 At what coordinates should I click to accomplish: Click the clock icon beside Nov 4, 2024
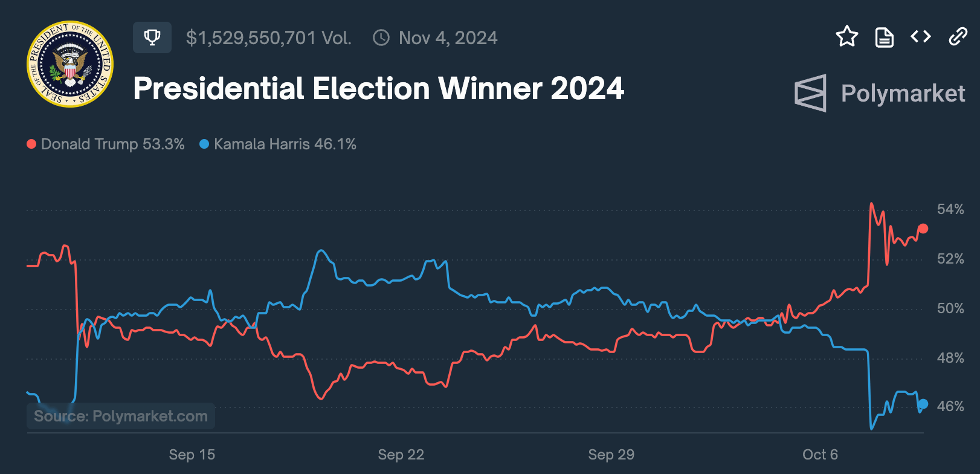point(381,37)
